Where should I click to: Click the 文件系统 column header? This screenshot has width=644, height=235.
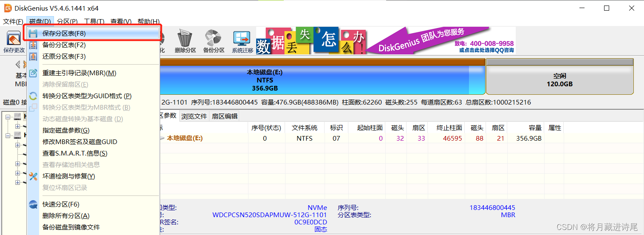305,127
